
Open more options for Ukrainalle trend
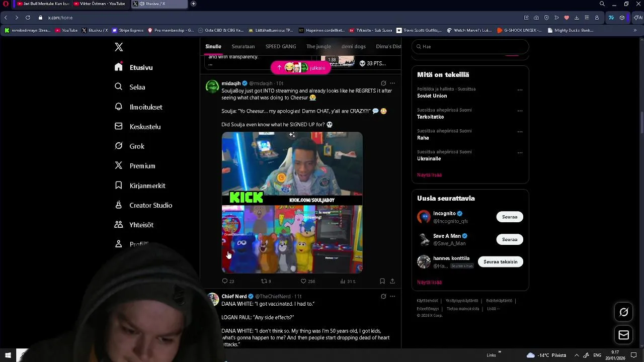tap(520, 153)
